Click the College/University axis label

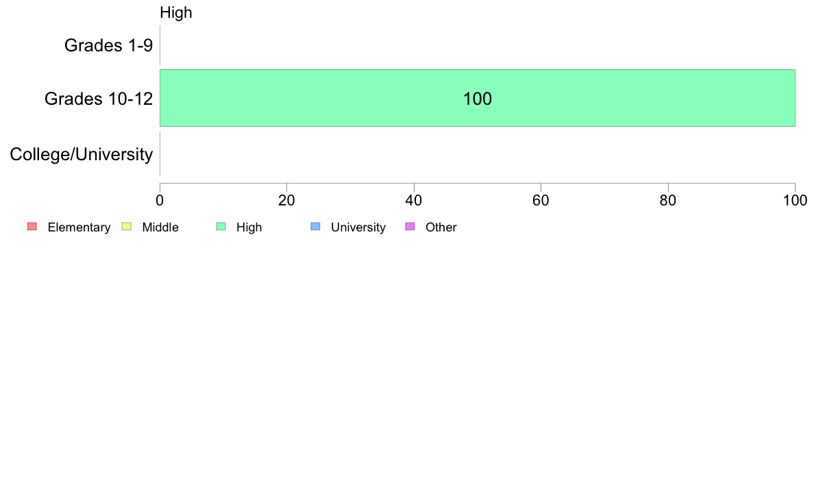[x=82, y=154]
